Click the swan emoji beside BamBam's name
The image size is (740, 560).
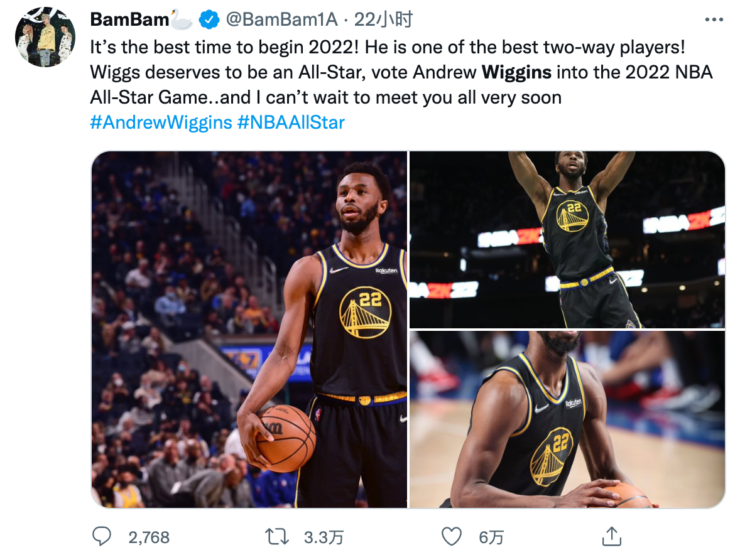[182, 20]
